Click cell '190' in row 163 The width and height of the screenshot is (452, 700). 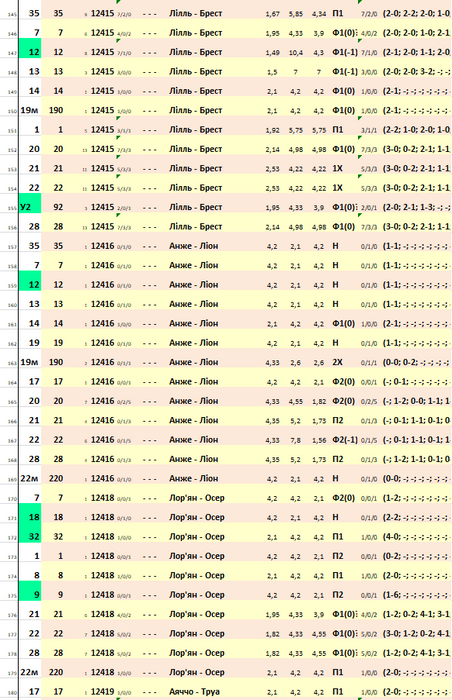[56, 362]
